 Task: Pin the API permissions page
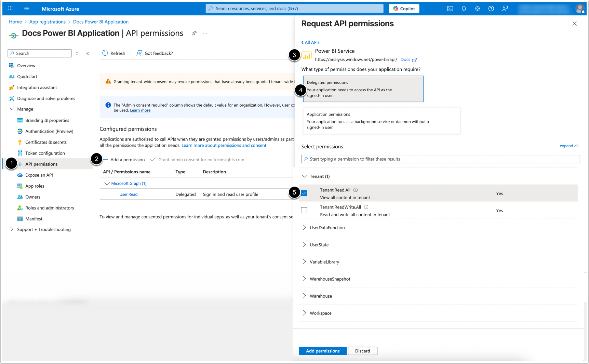tap(194, 33)
